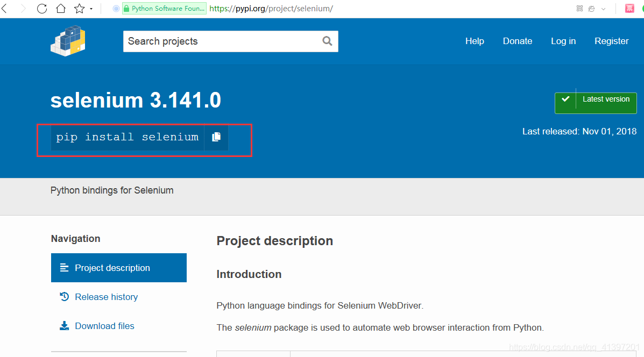644x357 pixels.
Task: Open the QR code grid icon in toolbar
Action: [579, 8]
